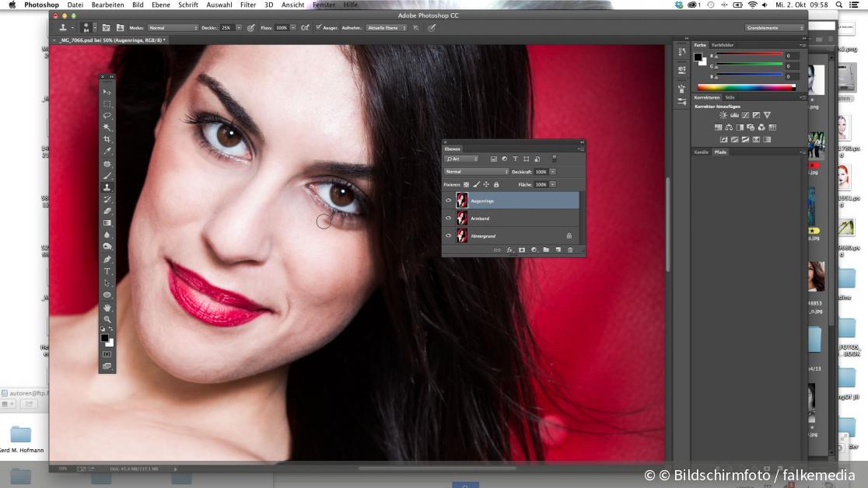Click the red R color slider
The height and width of the screenshot is (488, 868).
tap(750, 54)
